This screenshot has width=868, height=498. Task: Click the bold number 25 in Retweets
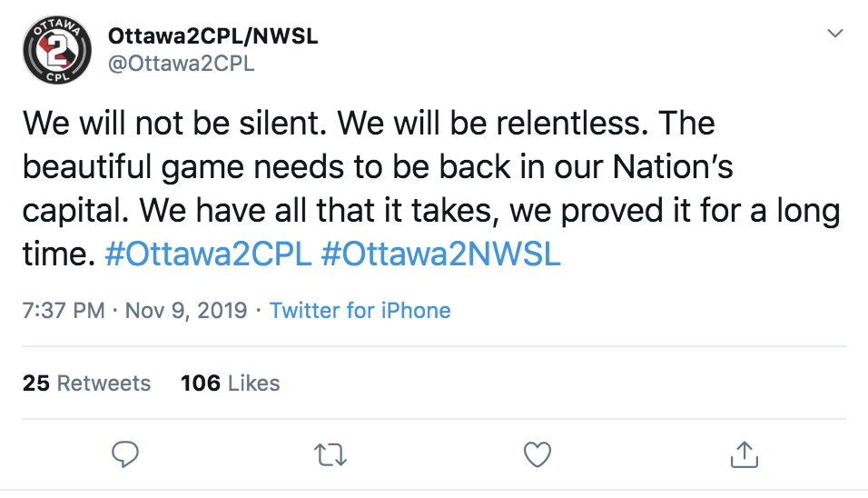coord(36,383)
